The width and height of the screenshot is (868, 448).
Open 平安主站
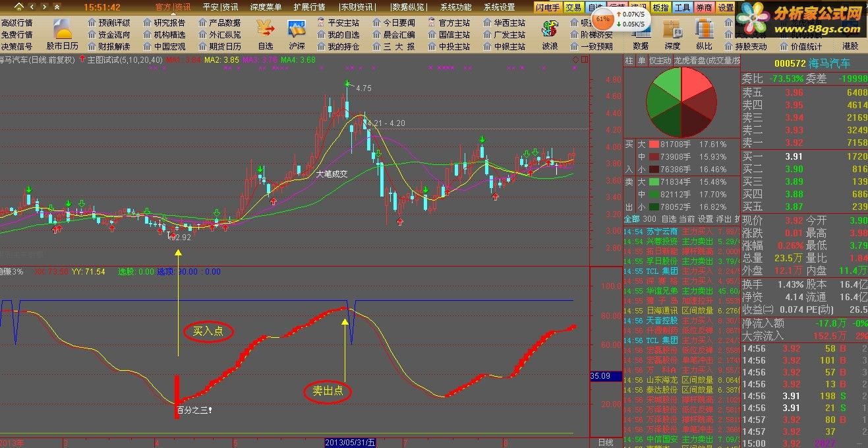(x=338, y=22)
